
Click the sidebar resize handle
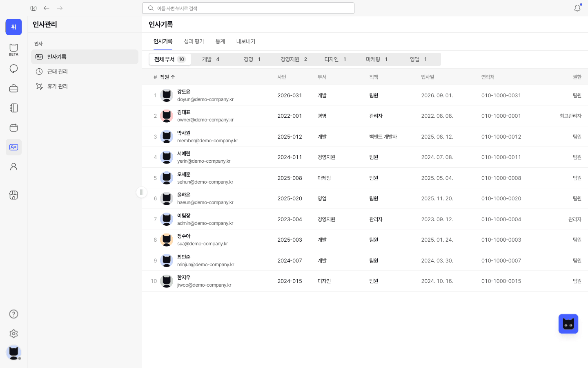click(x=142, y=192)
